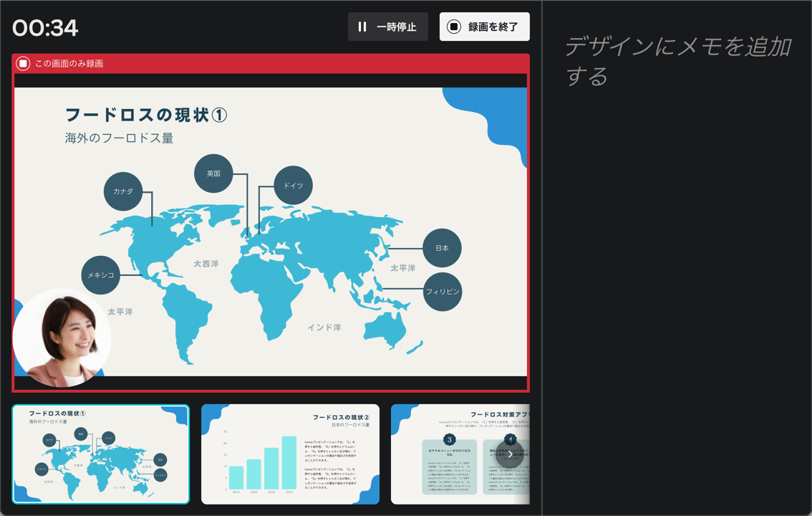Click the presenter webcam bubble

(62, 338)
